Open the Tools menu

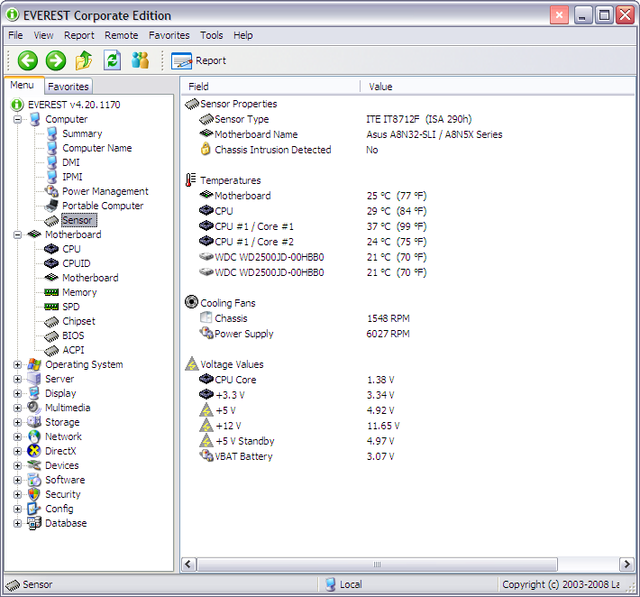(x=211, y=36)
